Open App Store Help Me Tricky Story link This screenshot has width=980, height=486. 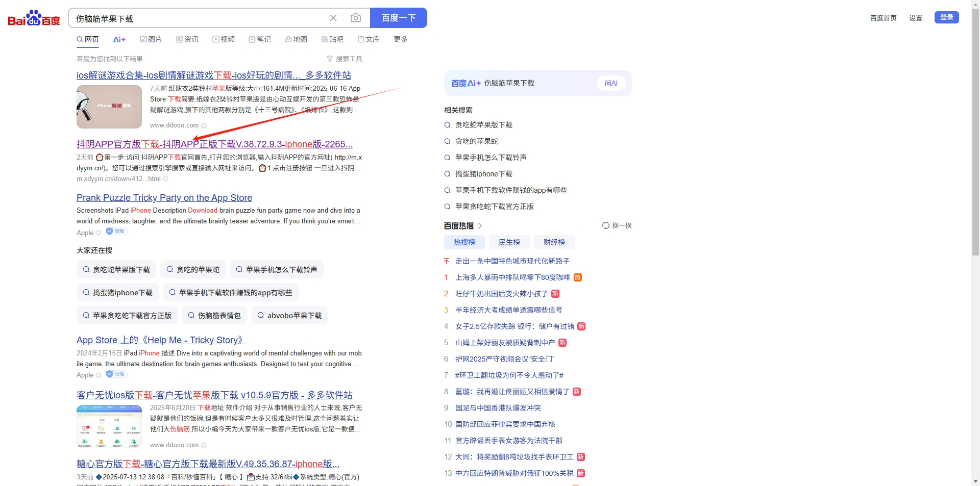coord(162,340)
